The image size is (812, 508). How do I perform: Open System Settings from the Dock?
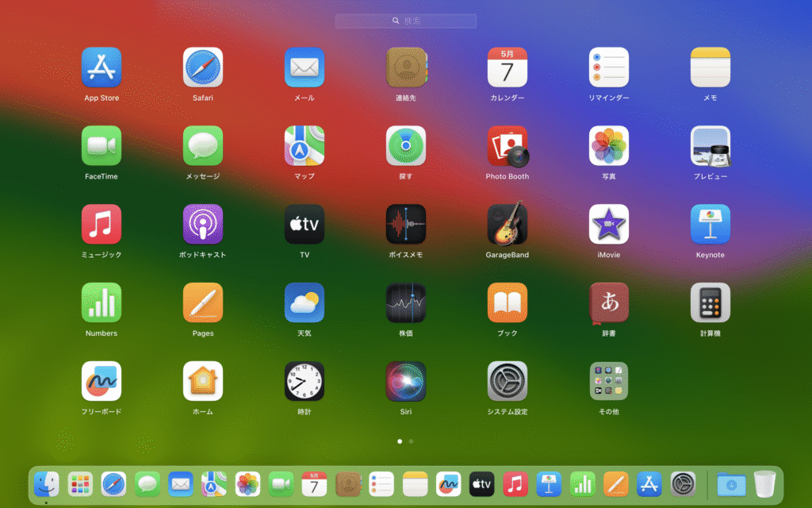[x=683, y=484]
